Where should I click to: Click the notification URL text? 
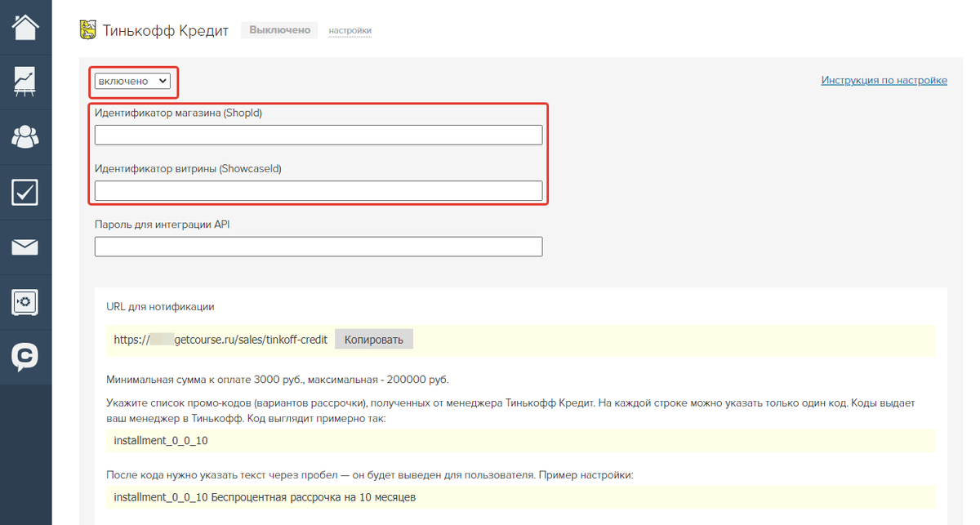[221, 340]
